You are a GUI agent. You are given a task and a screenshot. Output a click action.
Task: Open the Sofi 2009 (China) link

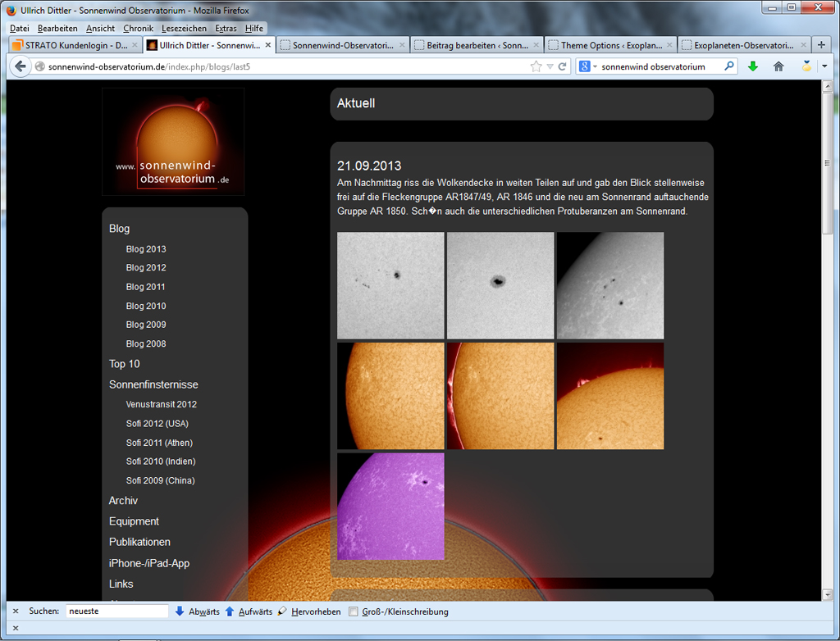point(160,480)
